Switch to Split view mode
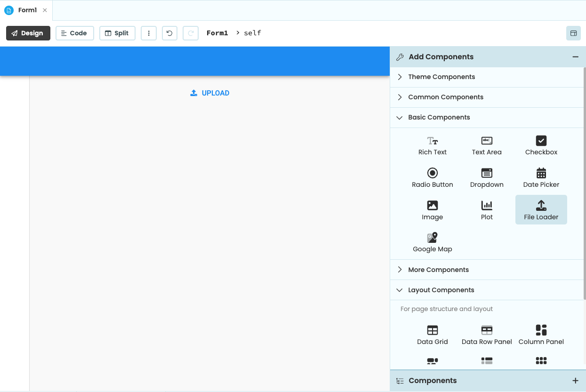The width and height of the screenshot is (586, 392). 117,33
